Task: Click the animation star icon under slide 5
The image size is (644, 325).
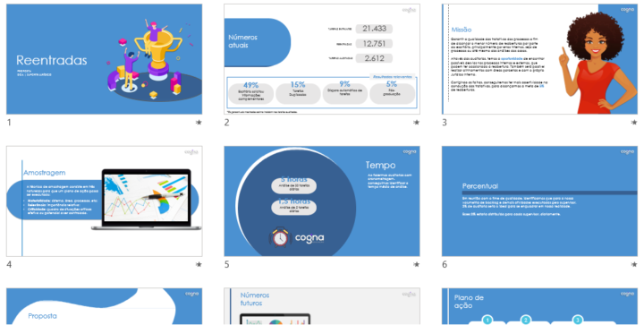Action: pos(417,264)
